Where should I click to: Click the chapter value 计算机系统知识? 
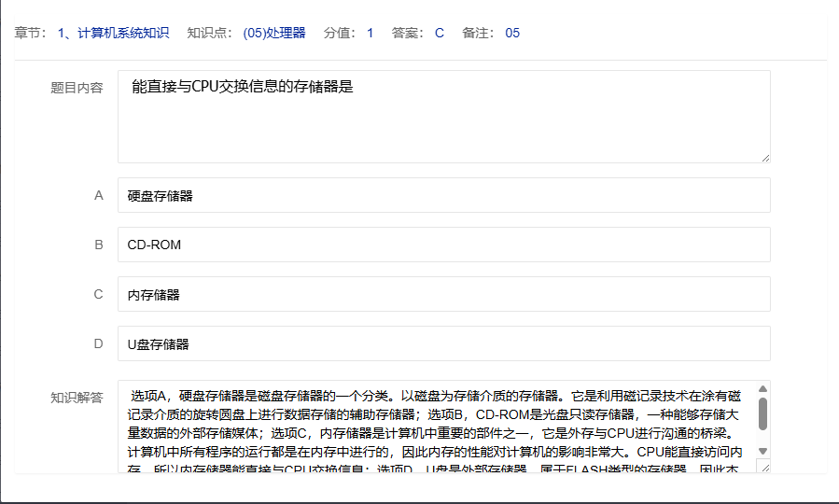113,33
